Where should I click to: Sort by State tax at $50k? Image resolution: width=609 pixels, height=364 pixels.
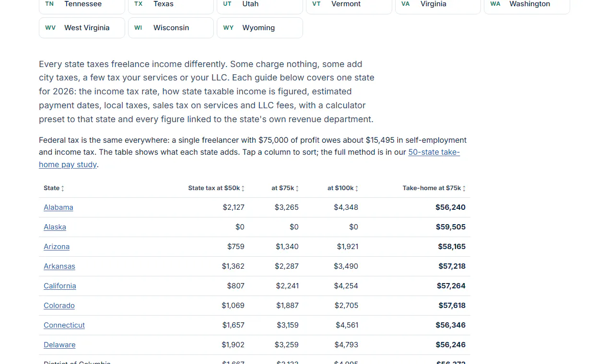click(216, 188)
